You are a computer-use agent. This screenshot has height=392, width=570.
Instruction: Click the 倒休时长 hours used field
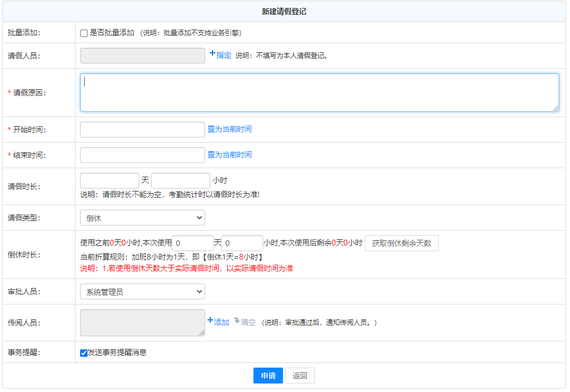(x=242, y=243)
